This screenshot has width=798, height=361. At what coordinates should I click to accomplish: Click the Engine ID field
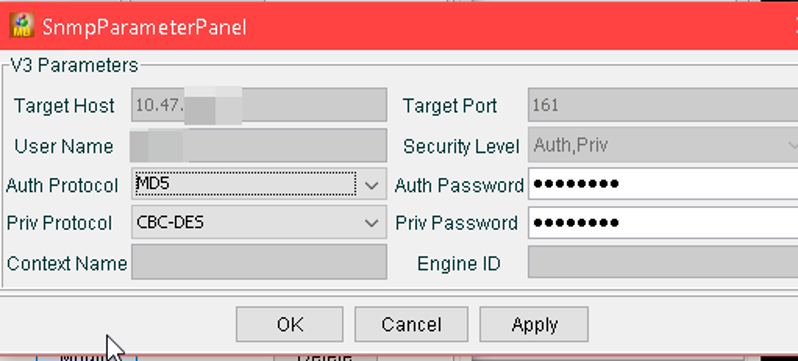tap(663, 262)
